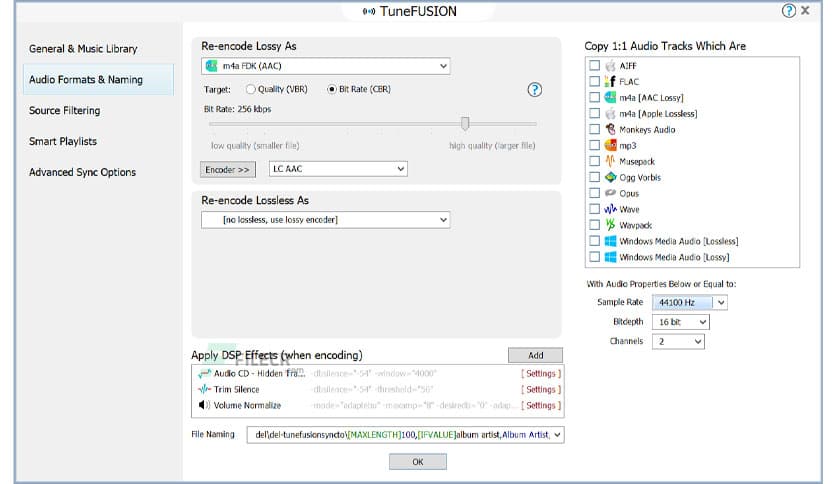Select the Bit Rate (CBR) radio button
Viewport: 836px width, 484px height.
(x=332, y=90)
